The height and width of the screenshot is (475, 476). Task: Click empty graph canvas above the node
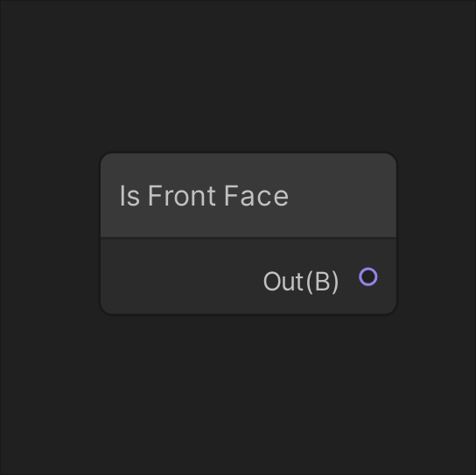[238, 76]
